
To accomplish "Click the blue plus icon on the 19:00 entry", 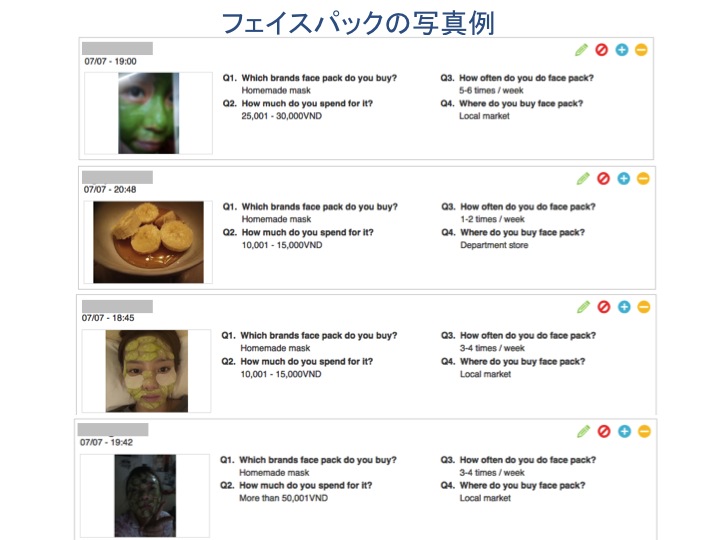I will [622, 50].
